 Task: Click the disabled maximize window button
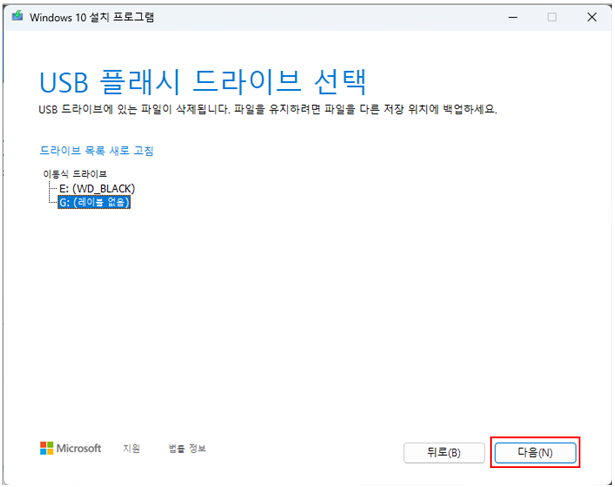click(552, 17)
